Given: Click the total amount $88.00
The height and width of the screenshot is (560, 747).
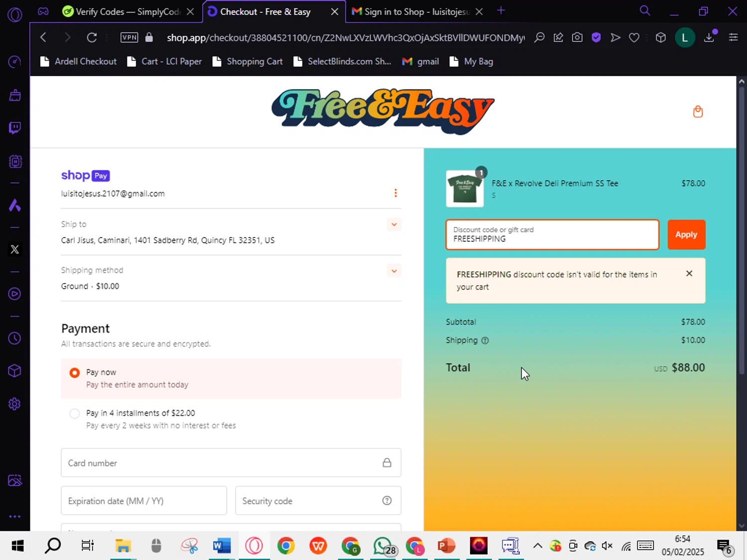Looking at the screenshot, I should (x=688, y=367).
